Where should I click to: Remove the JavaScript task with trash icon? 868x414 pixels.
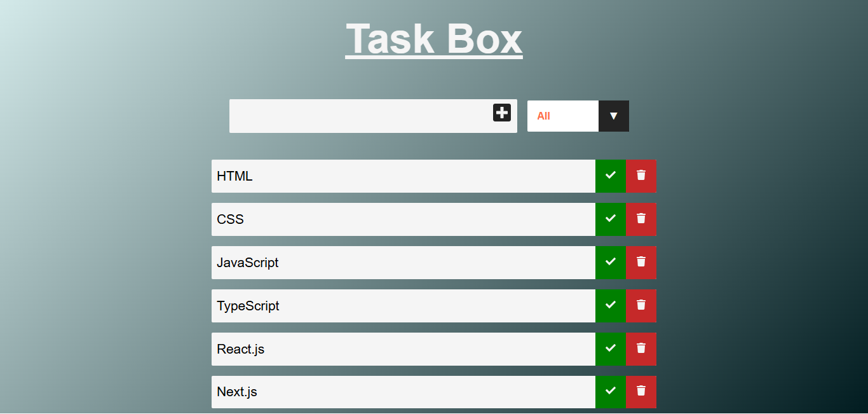[641, 262]
